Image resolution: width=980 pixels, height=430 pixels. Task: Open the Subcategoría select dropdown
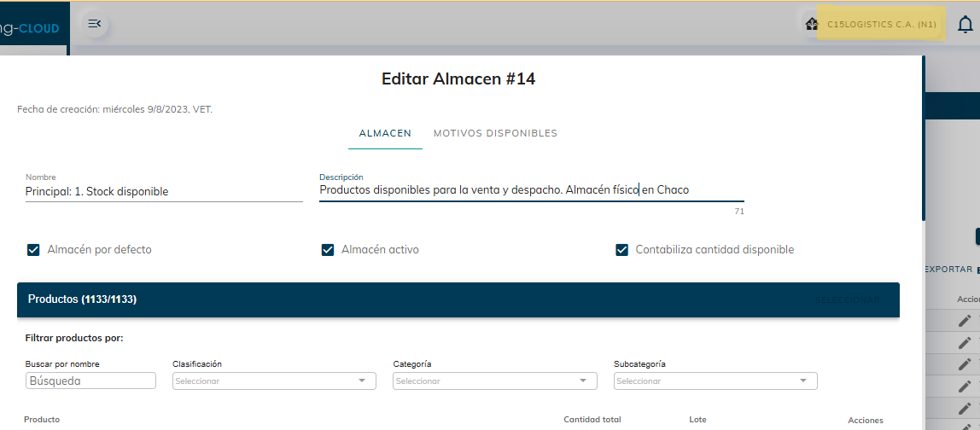tap(715, 381)
